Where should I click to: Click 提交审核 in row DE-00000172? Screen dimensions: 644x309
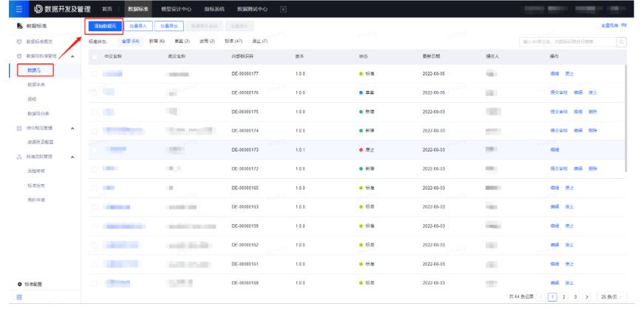559,169
